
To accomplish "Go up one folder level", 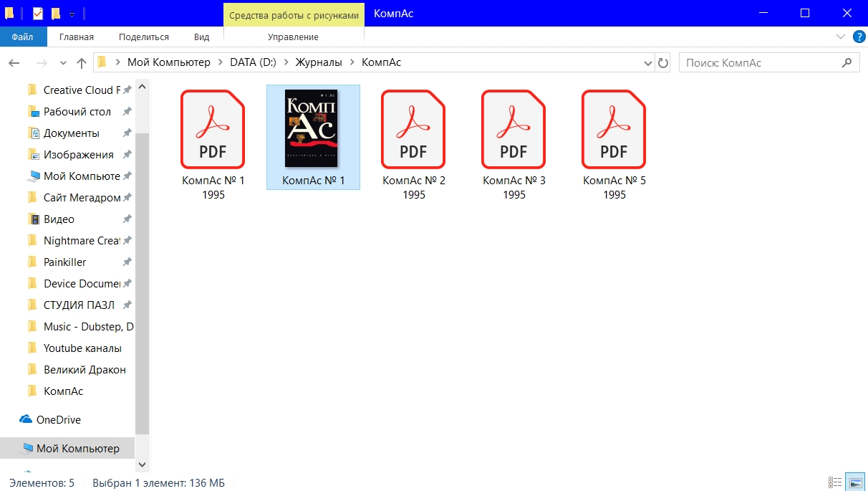I will (81, 63).
